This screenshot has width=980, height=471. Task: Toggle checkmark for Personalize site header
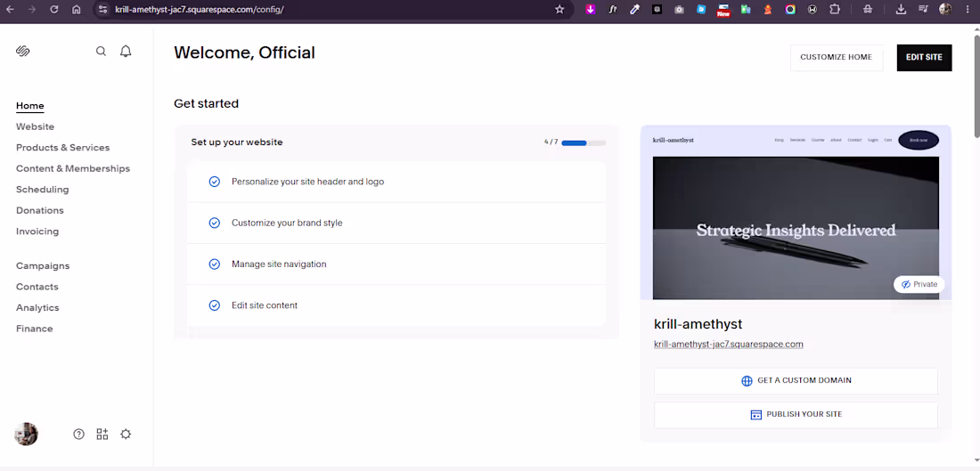(x=215, y=182)
